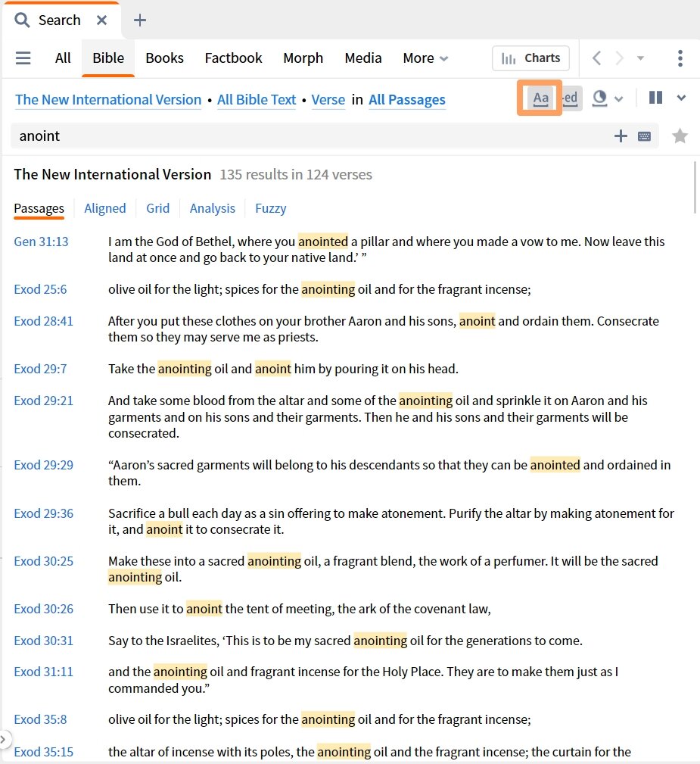Click highlighted 'anointing' in the Exod 30:31 verse
The height and width of the screenshot is (764, 700).
[x=381, y=641]
